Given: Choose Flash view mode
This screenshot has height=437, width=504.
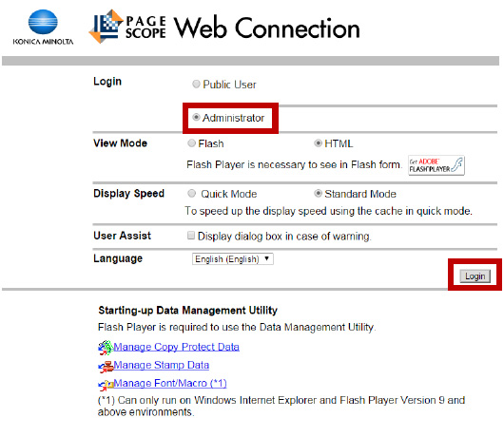Looking at the screenshot, I should click(191, 142).
